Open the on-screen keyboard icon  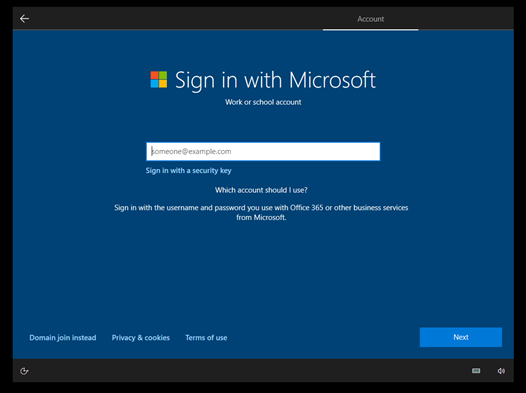[x=476, y=371]
